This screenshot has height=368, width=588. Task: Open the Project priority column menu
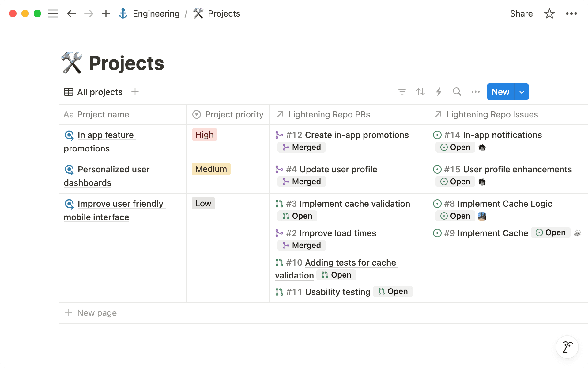click(x=229, y=114)
